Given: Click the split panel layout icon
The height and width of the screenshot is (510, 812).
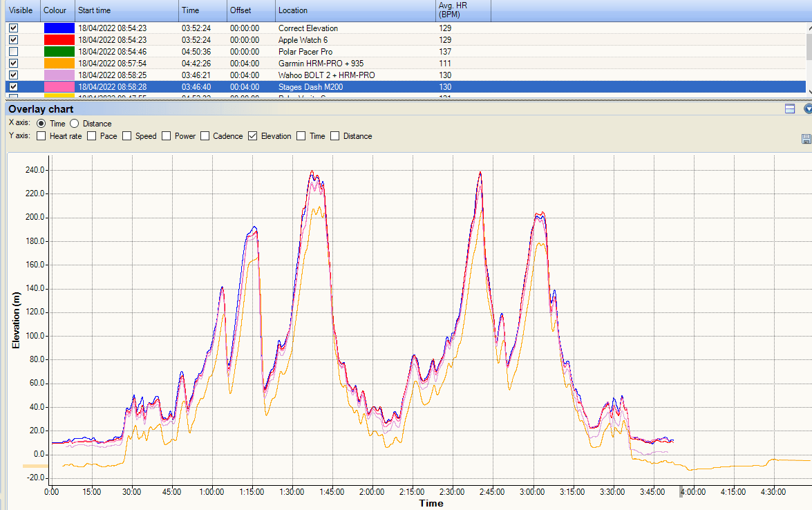Looking at the screenshot, I should [790, 109].
